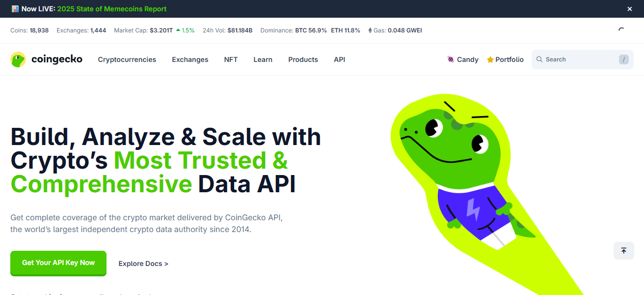
Task: Open the Products menu
Action: click(x=303, y=59)
